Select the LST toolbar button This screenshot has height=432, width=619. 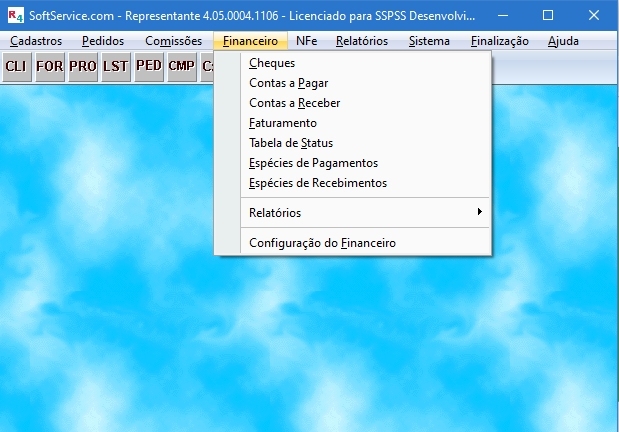click(115, 66)
